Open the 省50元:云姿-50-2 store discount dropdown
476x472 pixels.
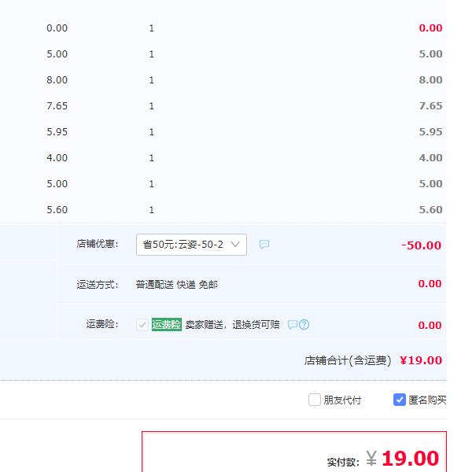click(191, 245)
